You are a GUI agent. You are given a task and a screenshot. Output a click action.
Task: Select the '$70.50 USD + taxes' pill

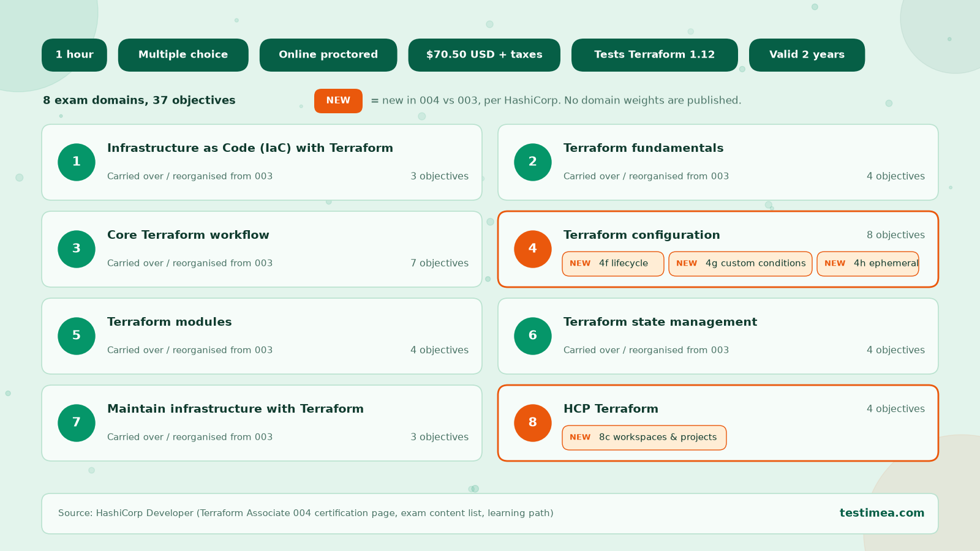[x=484, y=55]
